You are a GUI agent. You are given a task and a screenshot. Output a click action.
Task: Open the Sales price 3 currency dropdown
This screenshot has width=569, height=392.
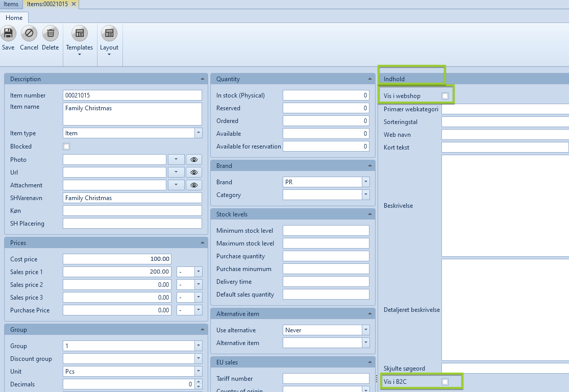(x=199, y=297)
